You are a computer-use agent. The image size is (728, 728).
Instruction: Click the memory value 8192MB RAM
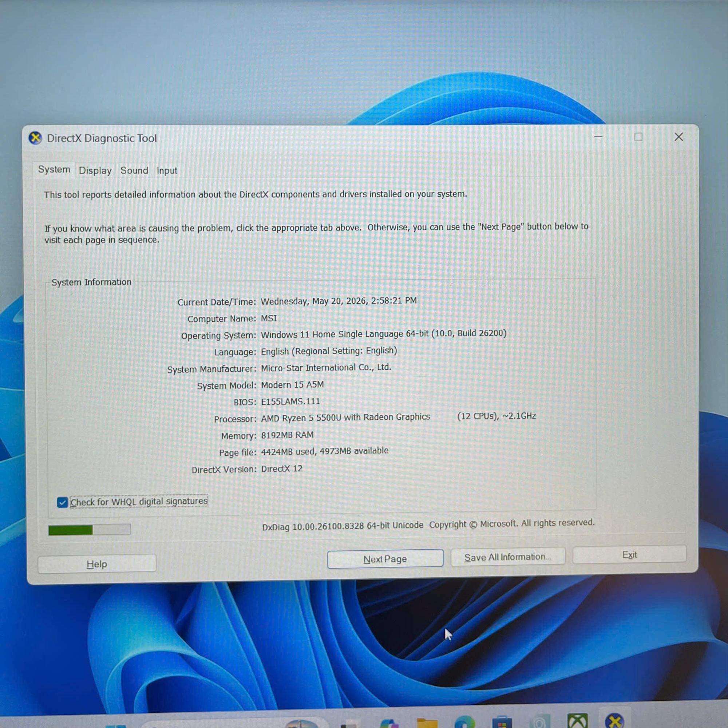pyautogui.click(x=287, y=435)
